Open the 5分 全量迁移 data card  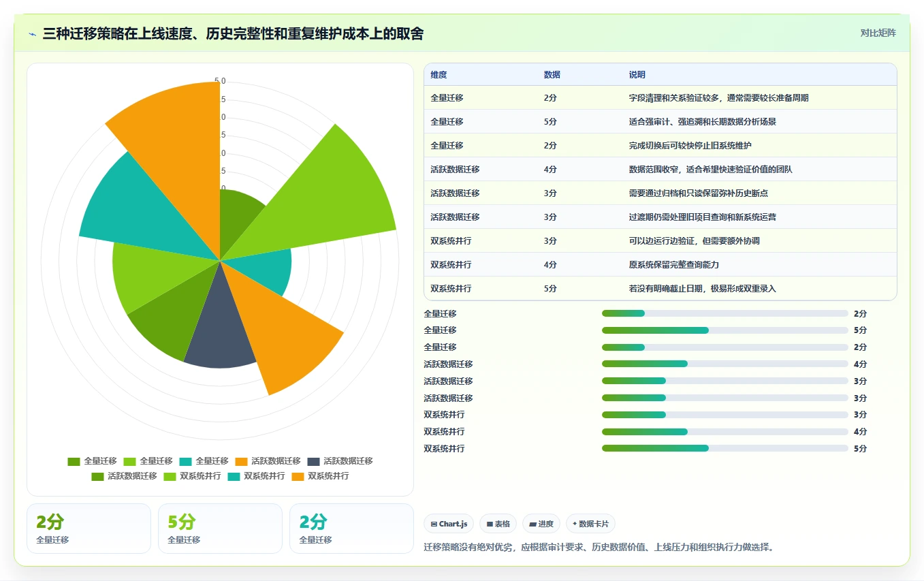pos(220,529)
